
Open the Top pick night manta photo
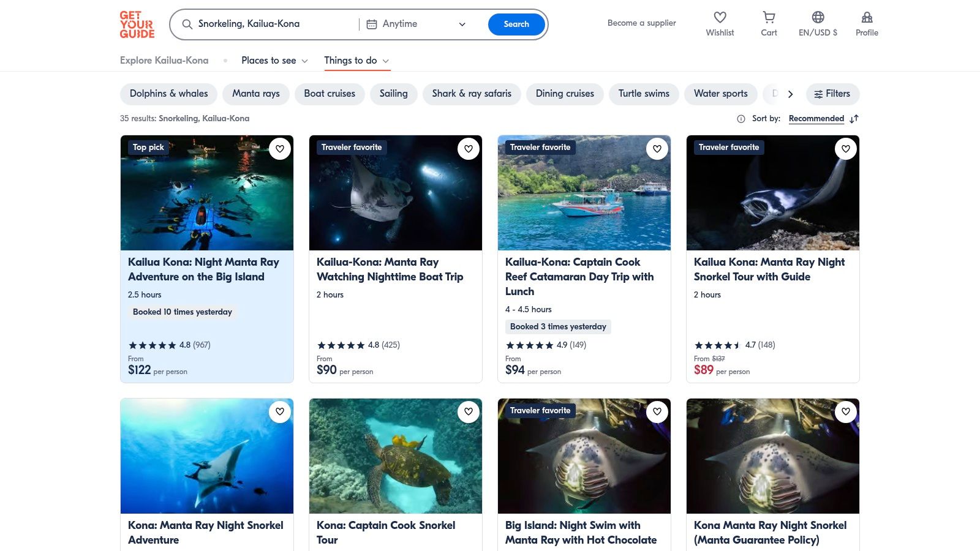click(207, 193)
